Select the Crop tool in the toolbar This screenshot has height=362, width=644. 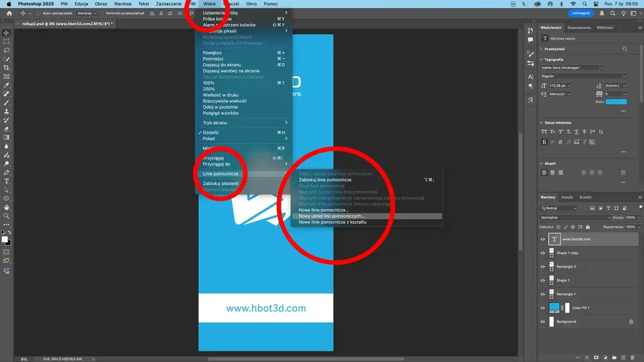click(7, 68)
